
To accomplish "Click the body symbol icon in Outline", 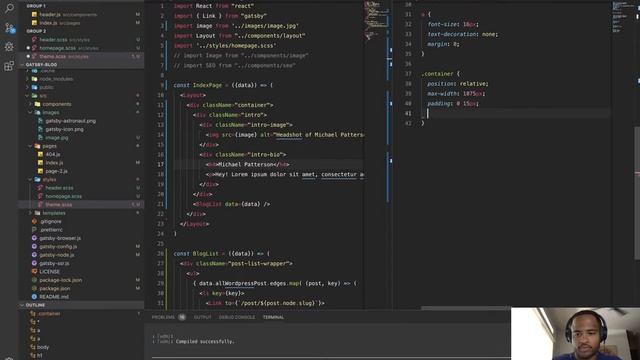I will [x=33, y=347].
